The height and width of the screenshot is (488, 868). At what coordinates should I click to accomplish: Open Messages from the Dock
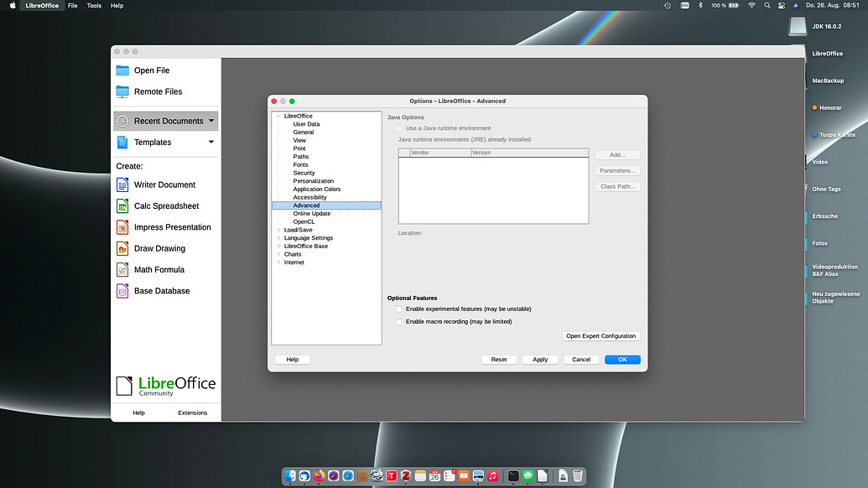click(x=528, y=475)
